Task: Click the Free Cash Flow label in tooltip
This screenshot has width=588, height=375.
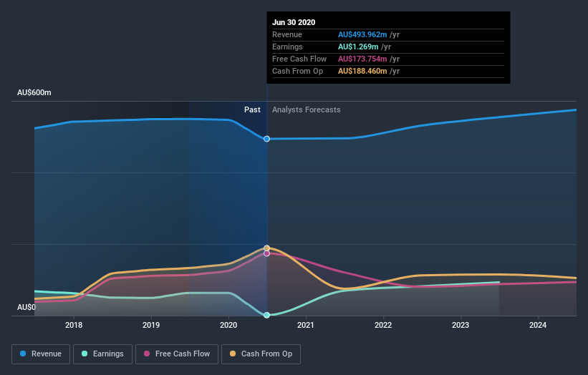Action: [299, 59]
